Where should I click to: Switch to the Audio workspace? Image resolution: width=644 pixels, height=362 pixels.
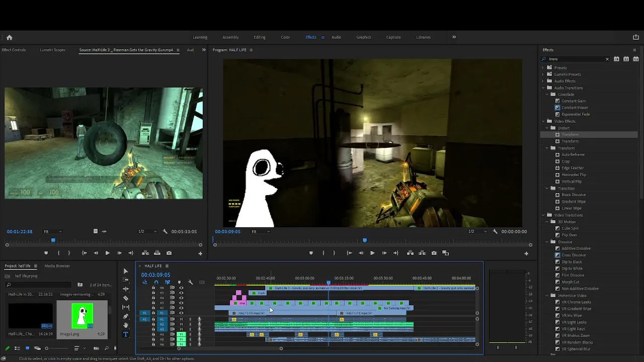(336, 37)
